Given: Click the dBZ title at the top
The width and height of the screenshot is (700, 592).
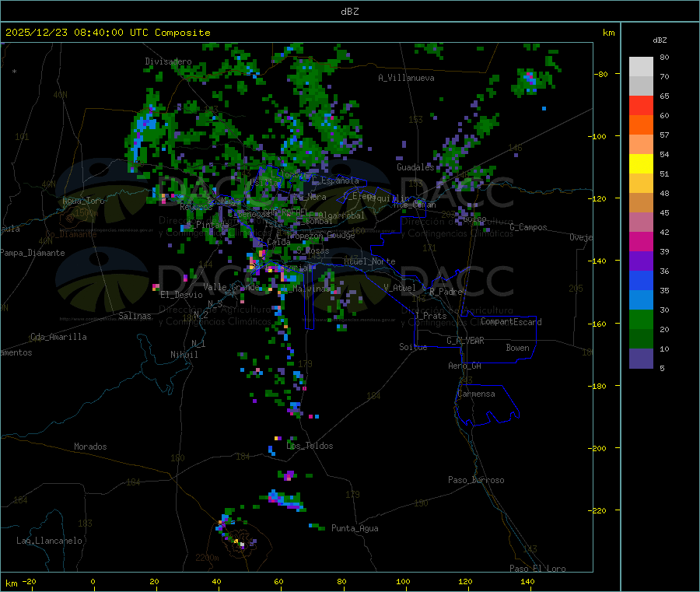Looking at the screenshot, I should point(349,12).
